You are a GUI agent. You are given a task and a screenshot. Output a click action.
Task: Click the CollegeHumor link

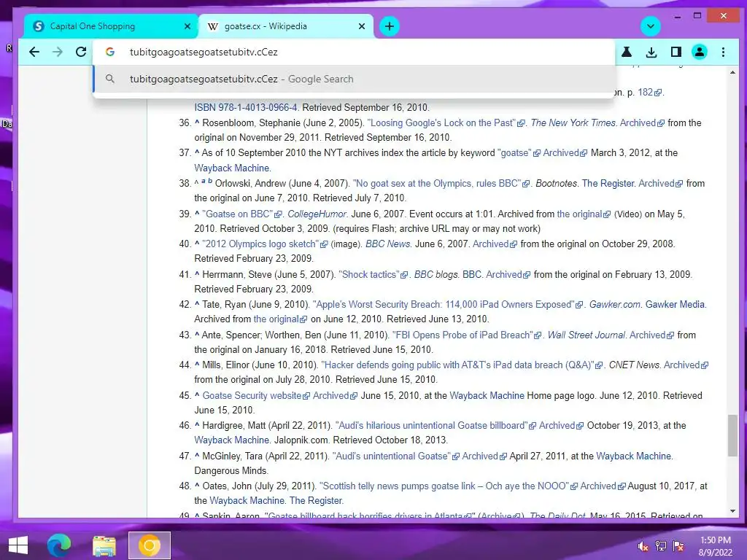click(x=317, y=214)
